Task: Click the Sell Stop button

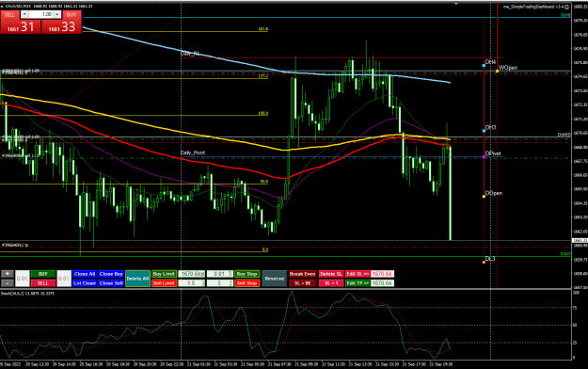Action: 246,283
